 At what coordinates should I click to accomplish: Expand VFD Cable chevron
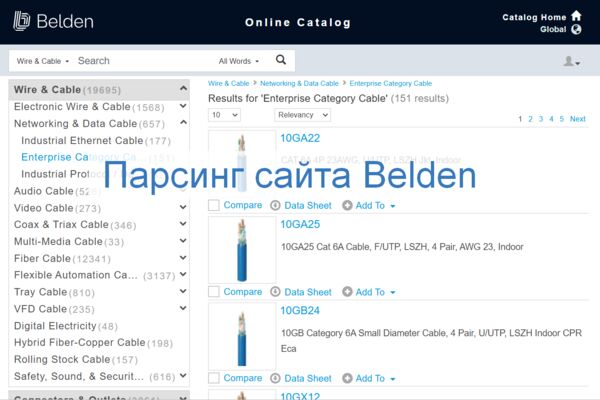(x=183, y=308)
